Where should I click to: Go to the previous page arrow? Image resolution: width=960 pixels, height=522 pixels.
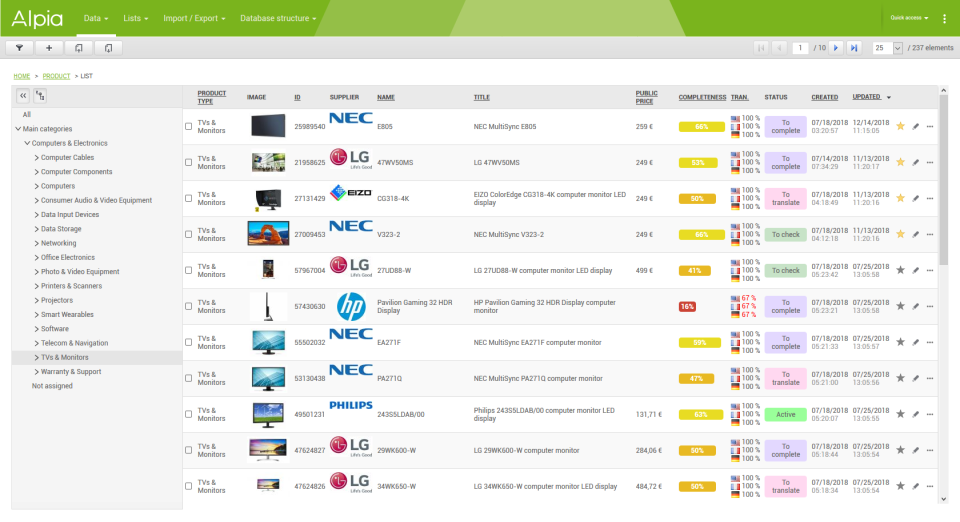[779, 48]
